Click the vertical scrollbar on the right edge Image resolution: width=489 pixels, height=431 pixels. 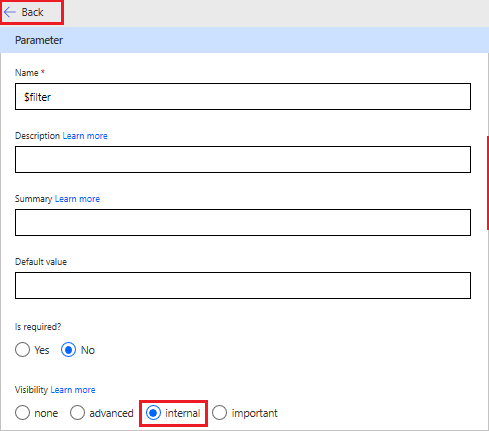click(488, 183)
